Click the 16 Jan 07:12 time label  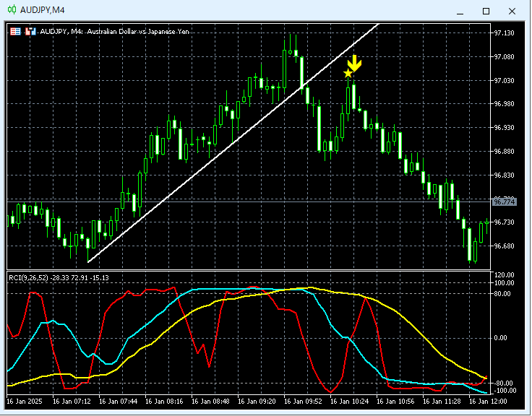(x=72, y=402)
